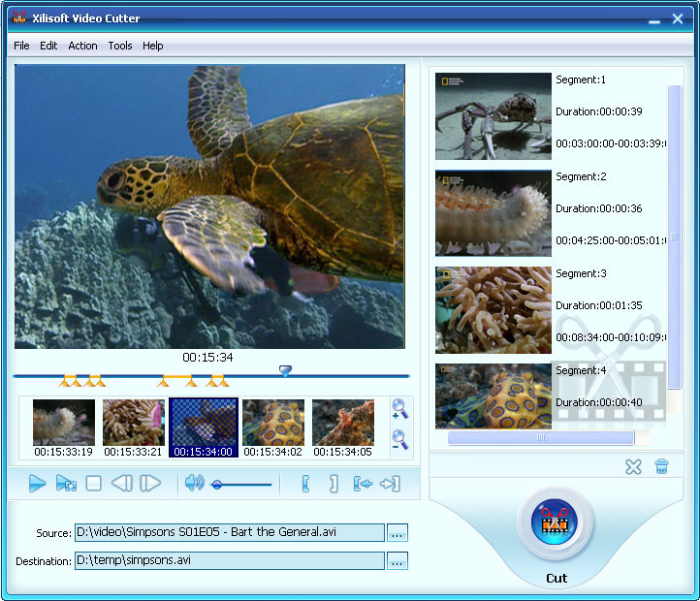Jump to the segment end marker
Screen dimensions: 700x601
pyautogui.click(x=391, y=484)
